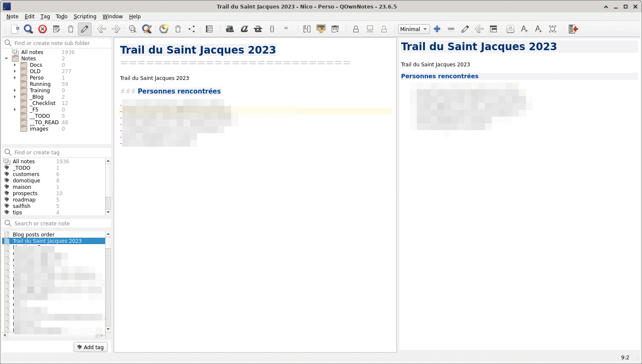
Task: Create a new note with toolbar icon
Action: point(15,29)
